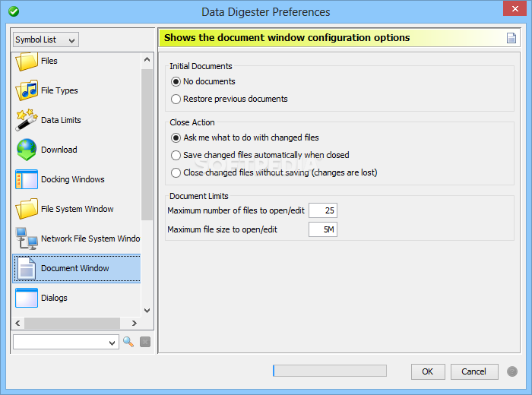Expand the search text combo box arrow
Viewport: 532px width, 395px height.
pyautogui.click(x=112, y=343)
